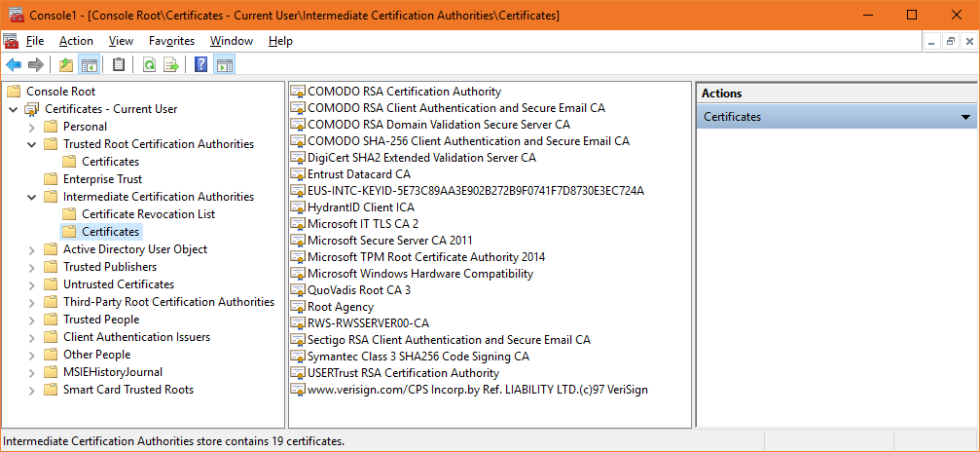Open the File menu

[x=35, y=41]
